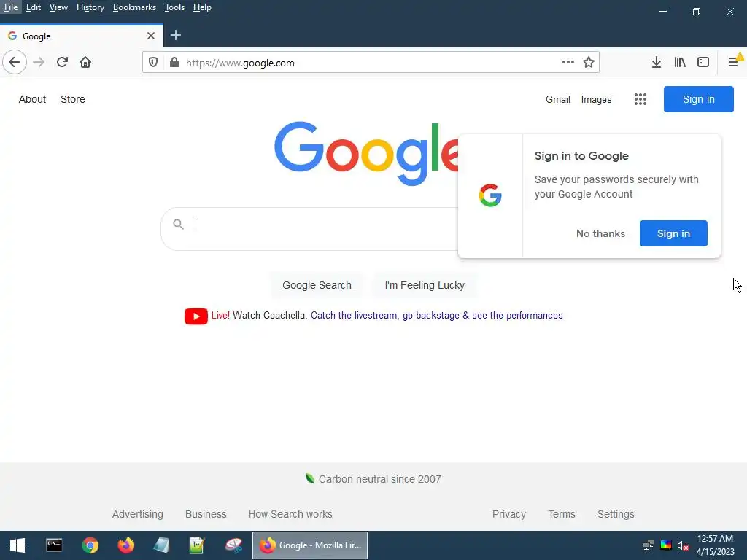The image size is (747, 560).
Task: Launch Command Prompt from taskbar
Action: (x=54, y=545)
